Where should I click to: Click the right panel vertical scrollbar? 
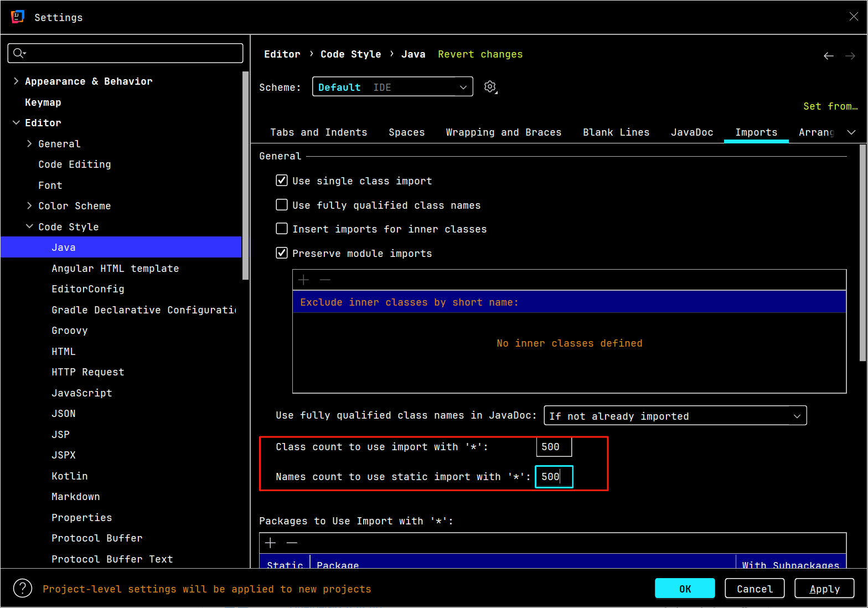(x=862, y=253)
